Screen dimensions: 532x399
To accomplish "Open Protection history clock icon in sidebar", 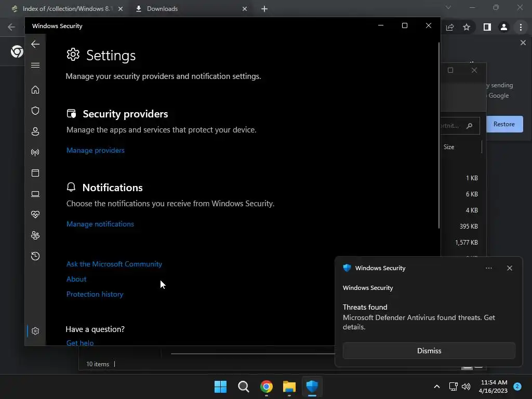I will tap(35, 256).
